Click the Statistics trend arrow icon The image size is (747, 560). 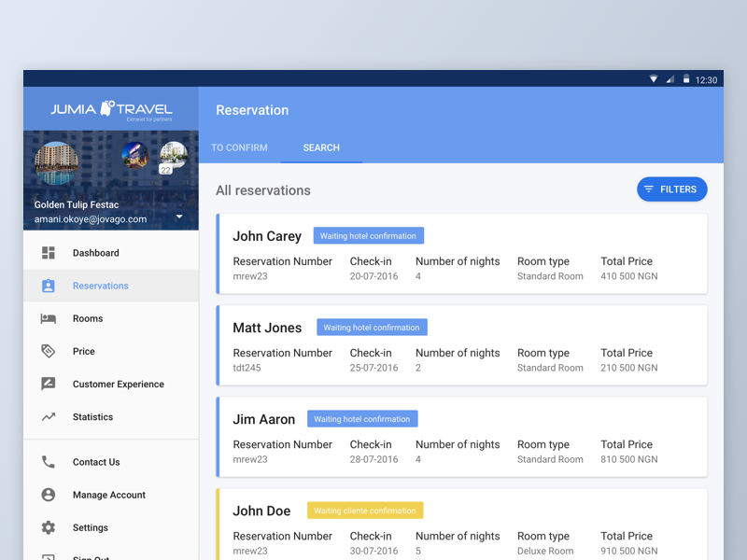[x=49, y=417]
